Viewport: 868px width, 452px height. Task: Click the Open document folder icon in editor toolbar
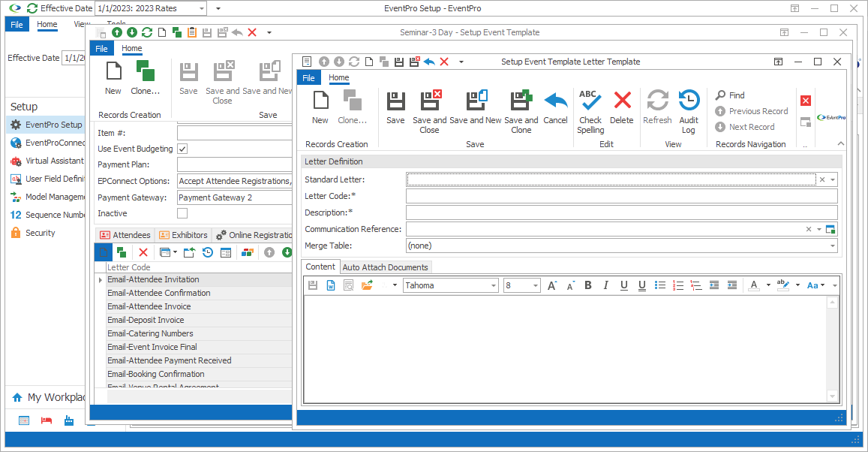(x=366, y=285)
